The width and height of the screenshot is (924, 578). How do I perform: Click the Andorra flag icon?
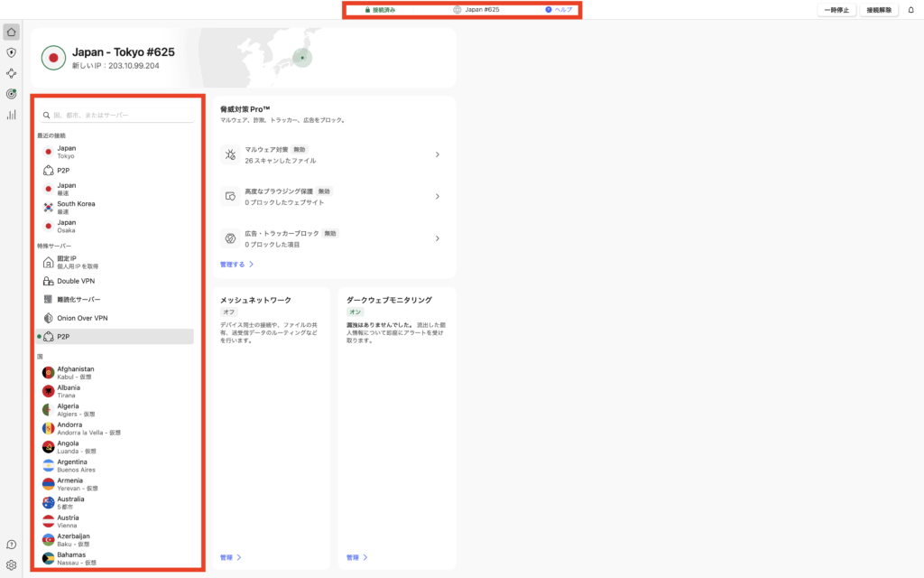(x=49, y=428)
